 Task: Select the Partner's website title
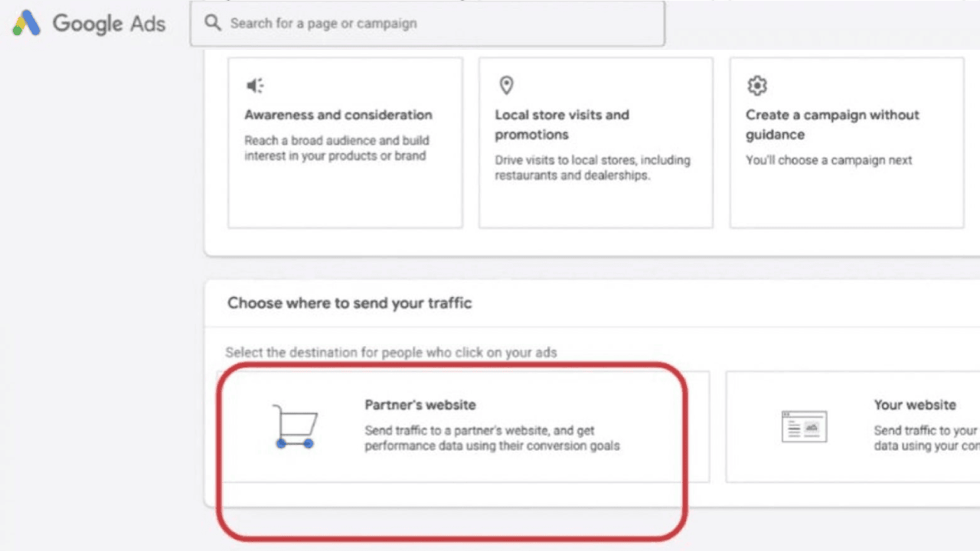click(x=420, y=405)
